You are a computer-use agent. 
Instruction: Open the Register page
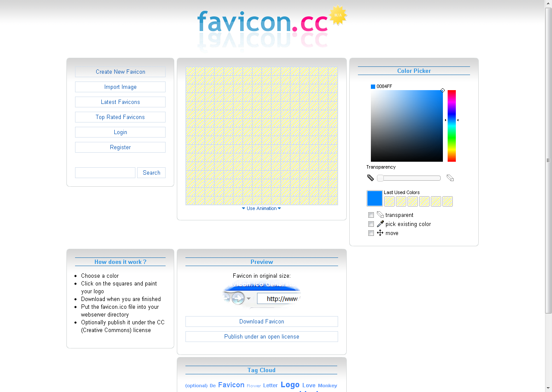[120, 147]
